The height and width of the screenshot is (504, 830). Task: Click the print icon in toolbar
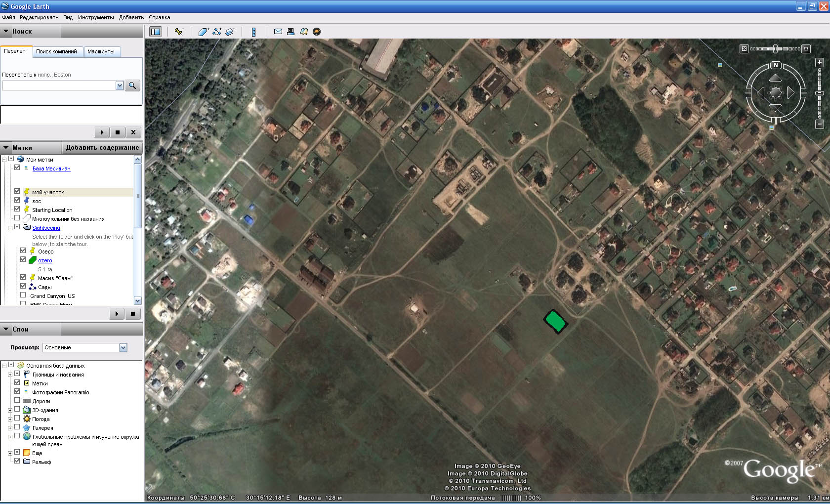tap(290, 32)
